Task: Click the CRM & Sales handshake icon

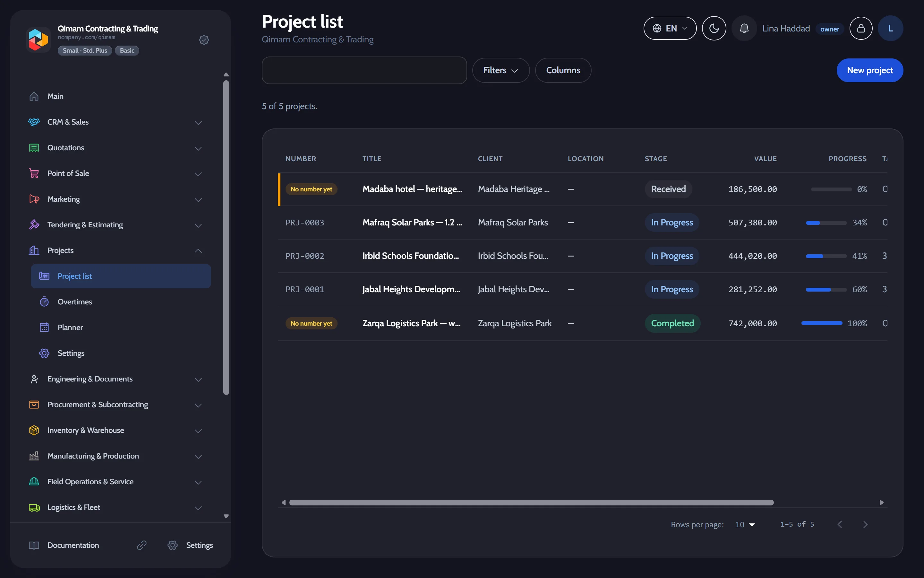Action: (x=34, y=122)
